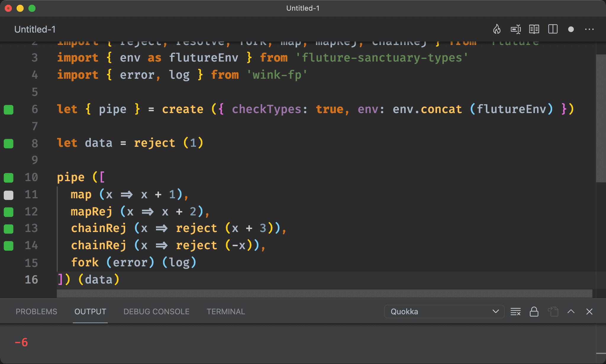Click the inline value display icon in toolbar
The image size is (606, 364).
tap(516, 29)
